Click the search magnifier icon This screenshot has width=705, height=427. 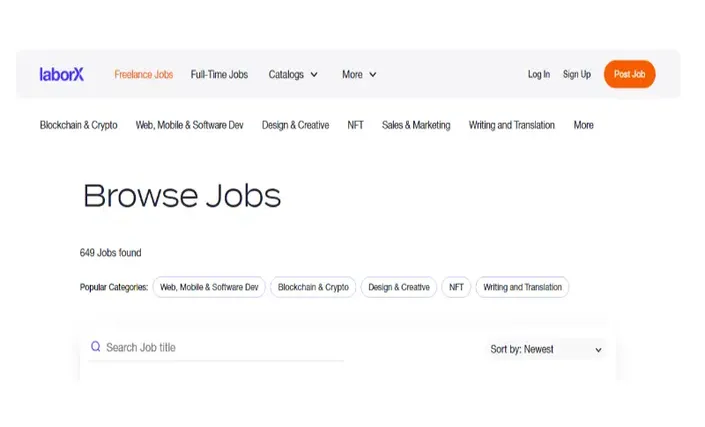(x=95, y=346)
